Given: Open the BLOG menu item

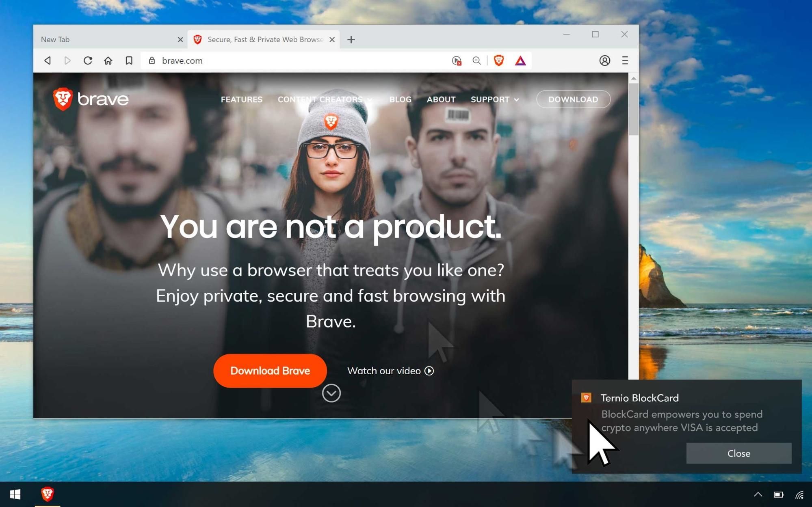Looking at the screenshot, I should 400,99.
